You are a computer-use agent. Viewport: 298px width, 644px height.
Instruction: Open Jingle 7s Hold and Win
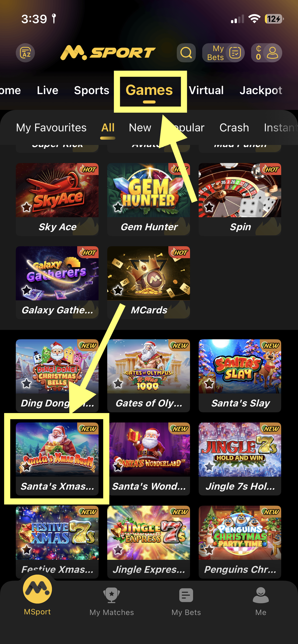click(240, 459)
